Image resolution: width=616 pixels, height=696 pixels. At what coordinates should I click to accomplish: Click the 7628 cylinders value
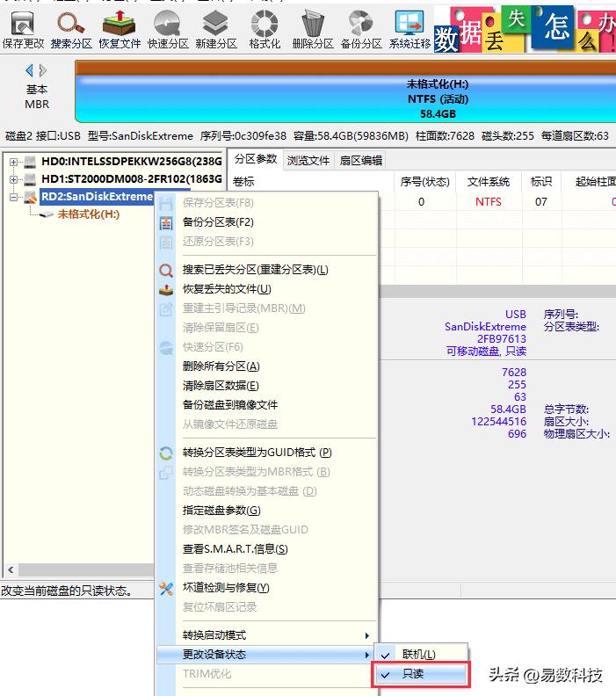(514, 372)
